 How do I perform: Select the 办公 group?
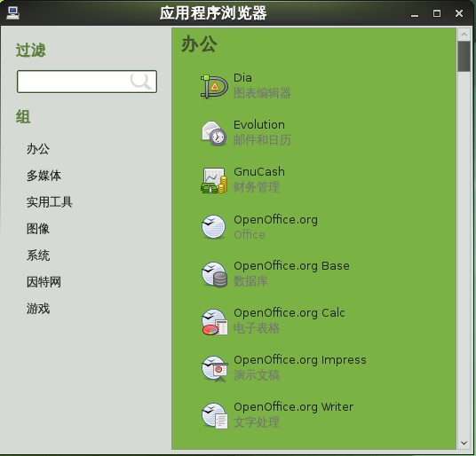[38, 149]
